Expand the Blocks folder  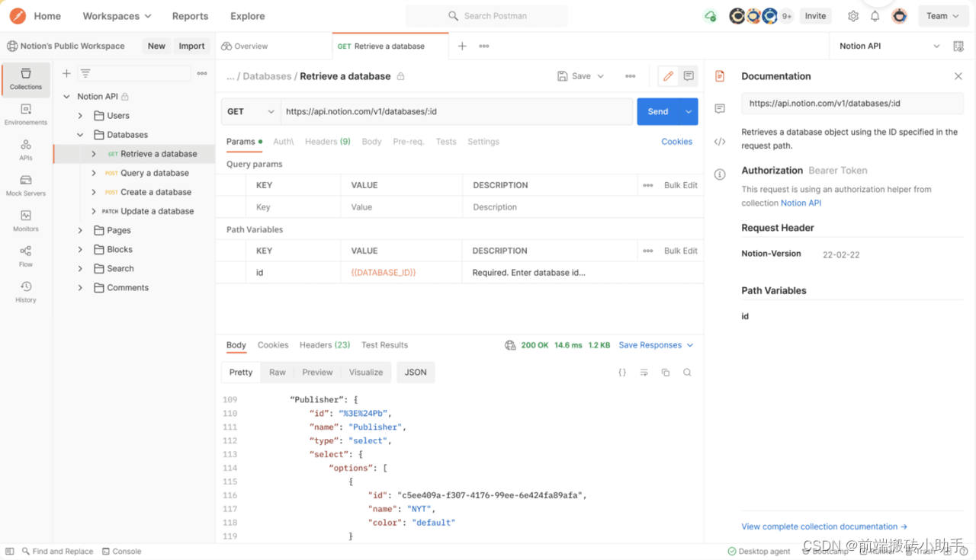(80, 249)
